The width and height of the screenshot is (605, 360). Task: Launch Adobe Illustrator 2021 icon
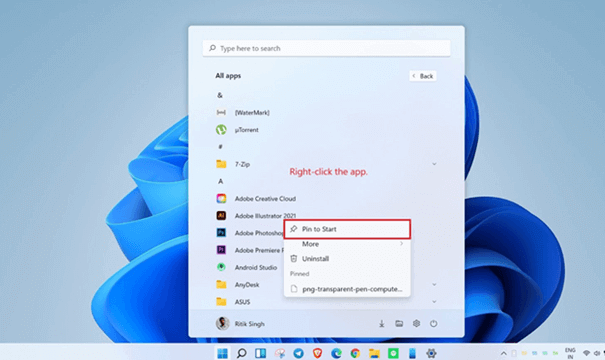pyautogui.click(x=221, y=215)
